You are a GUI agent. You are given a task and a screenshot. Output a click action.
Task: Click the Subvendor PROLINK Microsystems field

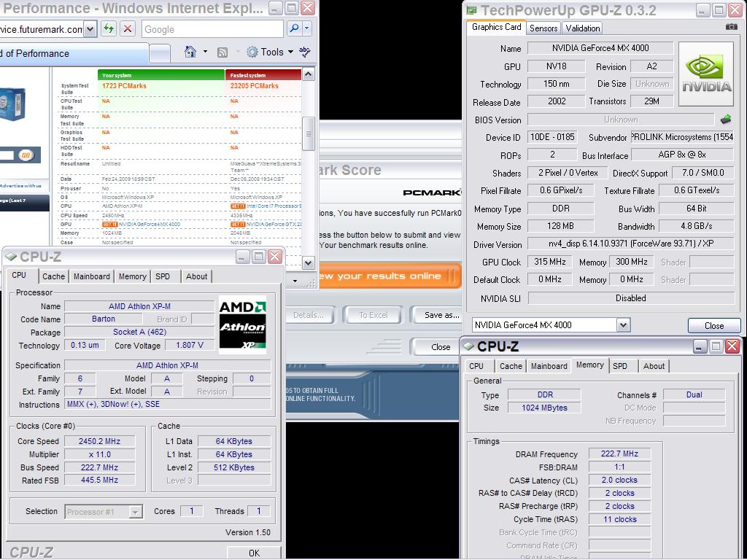[x=682, y=137]
